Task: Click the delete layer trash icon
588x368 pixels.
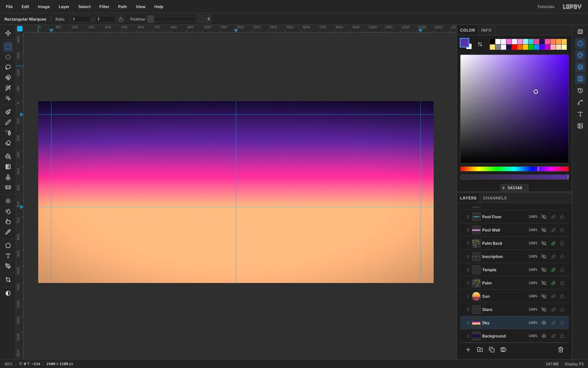Action: click(561, 350)
